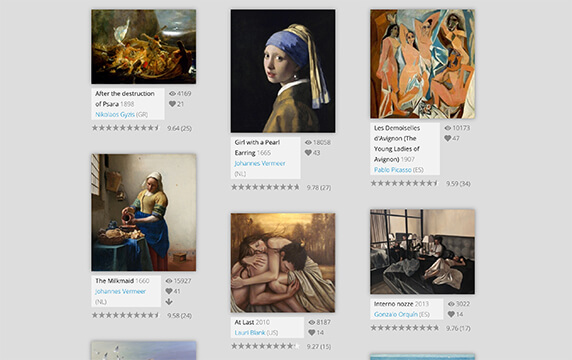Open artist link Pablo Picasso

393,170
